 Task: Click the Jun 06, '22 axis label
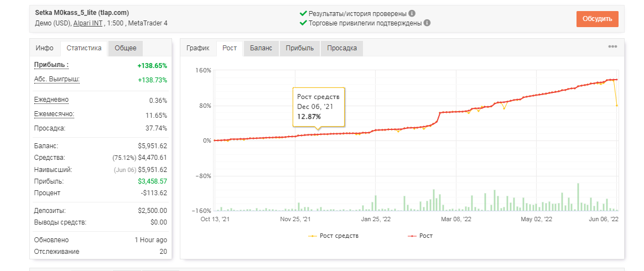[x=603, y=219]
